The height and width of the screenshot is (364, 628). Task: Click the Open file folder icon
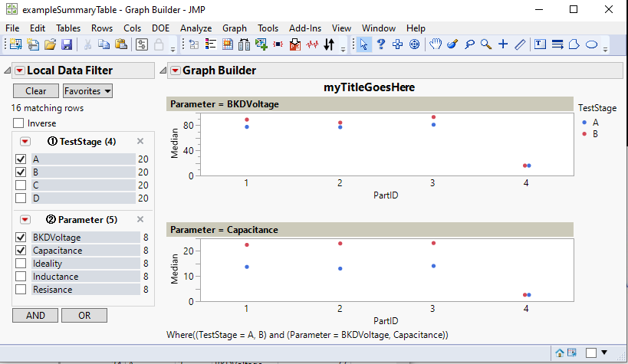pos(50,44)
